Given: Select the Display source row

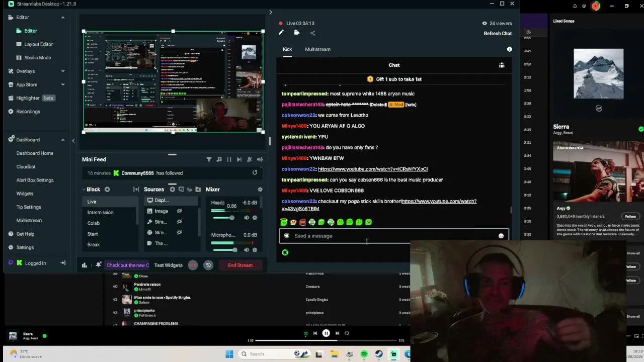Looking at the screenshot, I should [x=171, y=200].
